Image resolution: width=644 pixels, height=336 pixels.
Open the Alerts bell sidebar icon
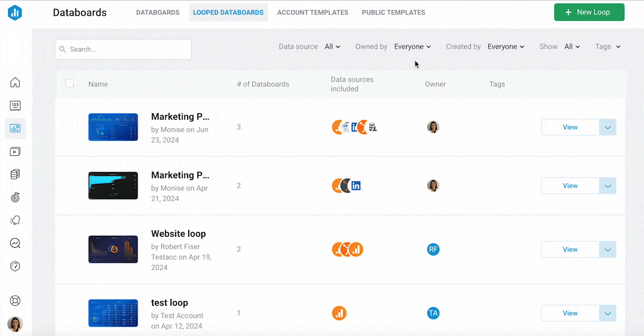coord(15,221)
